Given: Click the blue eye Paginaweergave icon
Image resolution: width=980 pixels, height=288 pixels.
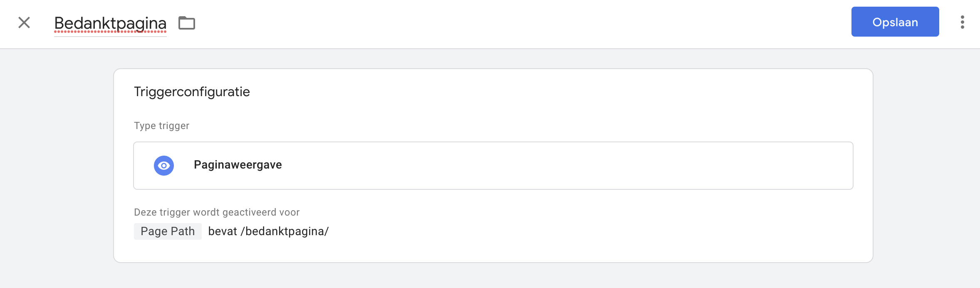Looking at the screenshot, I should pyautogui.click(x=164, y=166).
